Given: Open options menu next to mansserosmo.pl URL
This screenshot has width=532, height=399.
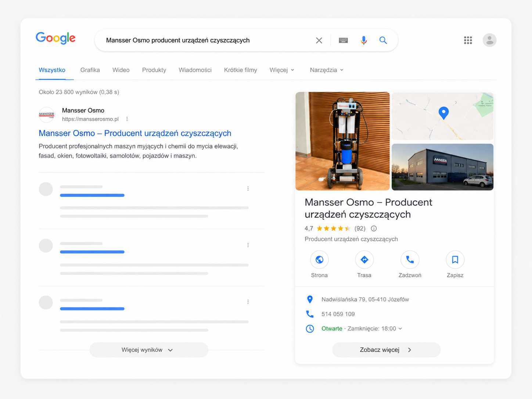Looking at the screenshot, I should [x=127, y=119].
